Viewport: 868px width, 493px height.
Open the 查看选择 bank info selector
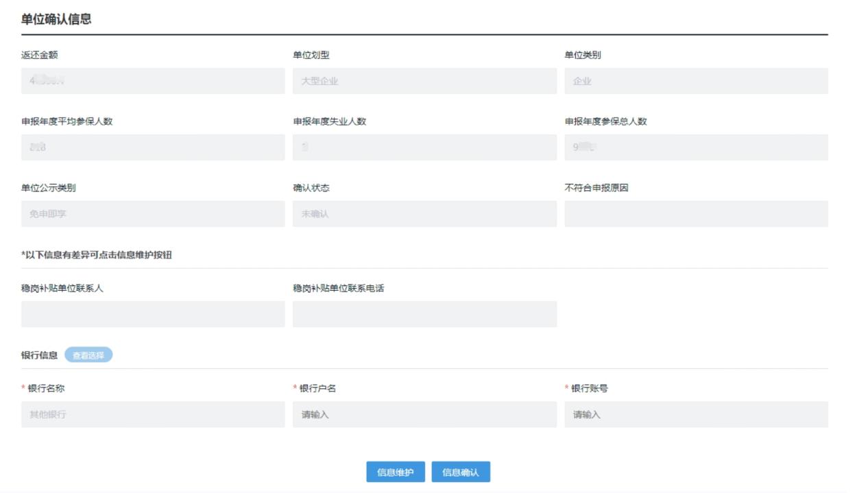(x=88, y=355)
